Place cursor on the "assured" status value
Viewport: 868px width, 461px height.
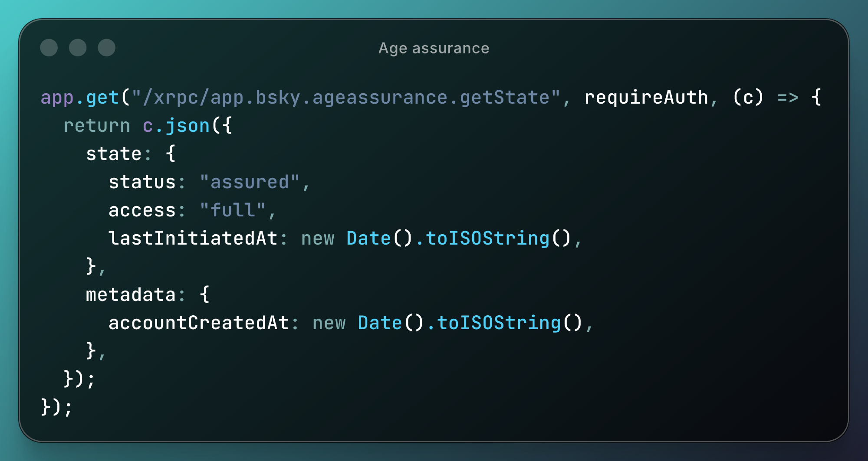(x=250, y=182)
